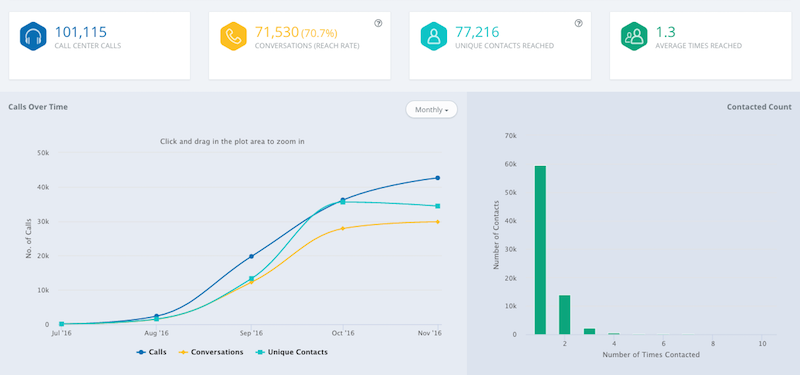800x375 pixels.
Task: Click the 71,530 conversations figure
Action: pos(277,32)
